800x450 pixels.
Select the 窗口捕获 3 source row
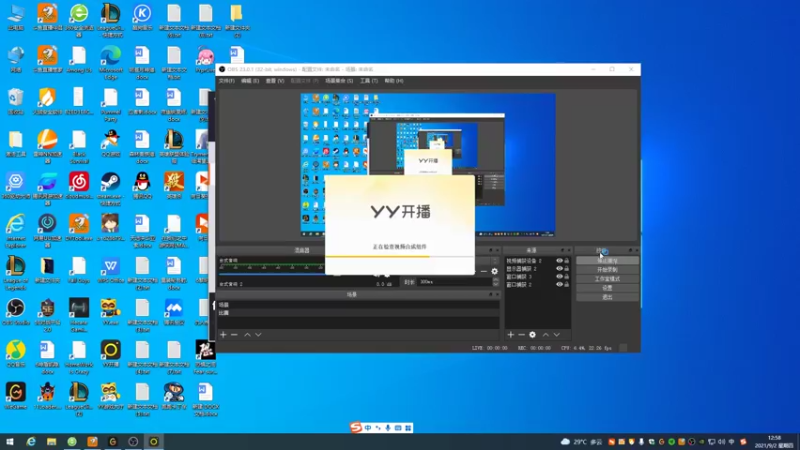537,277
